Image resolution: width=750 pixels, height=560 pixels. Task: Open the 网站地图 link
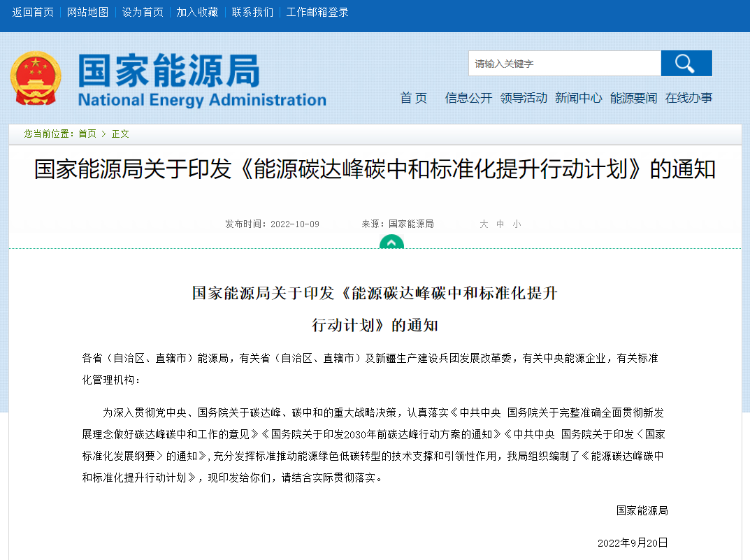(87, 13)
